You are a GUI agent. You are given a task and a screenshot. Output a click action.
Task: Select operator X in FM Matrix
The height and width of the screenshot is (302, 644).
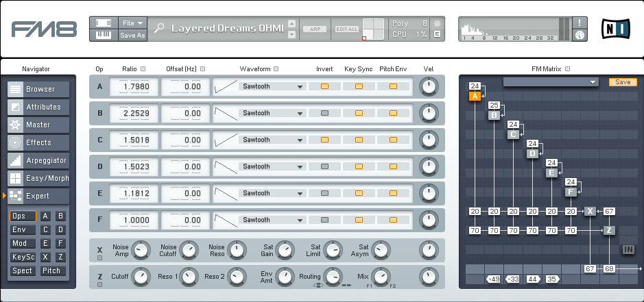[x=591, y=212]
